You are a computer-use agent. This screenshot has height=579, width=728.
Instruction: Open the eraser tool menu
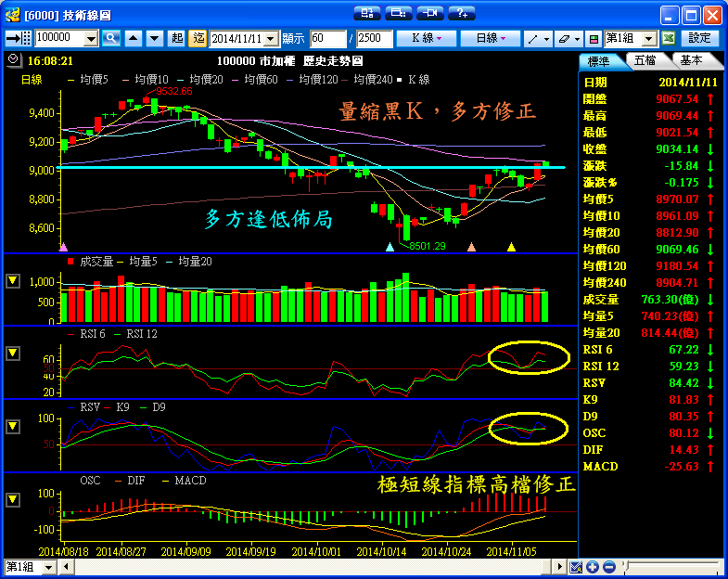click(x=566, y=38)
